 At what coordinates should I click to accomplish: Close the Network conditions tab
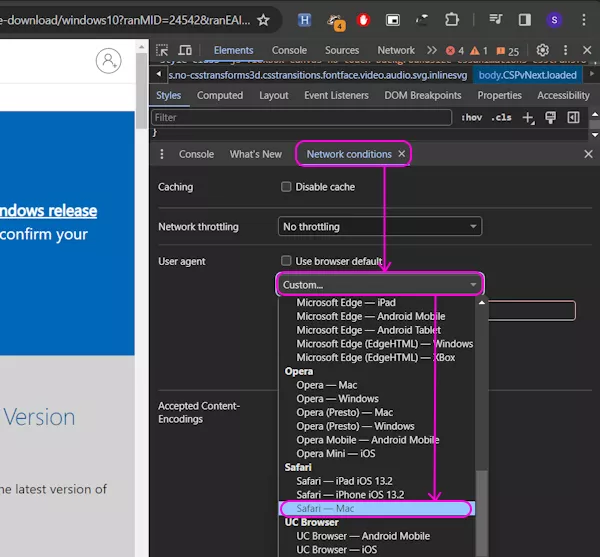pyautogui.click(x=402, y=154)
